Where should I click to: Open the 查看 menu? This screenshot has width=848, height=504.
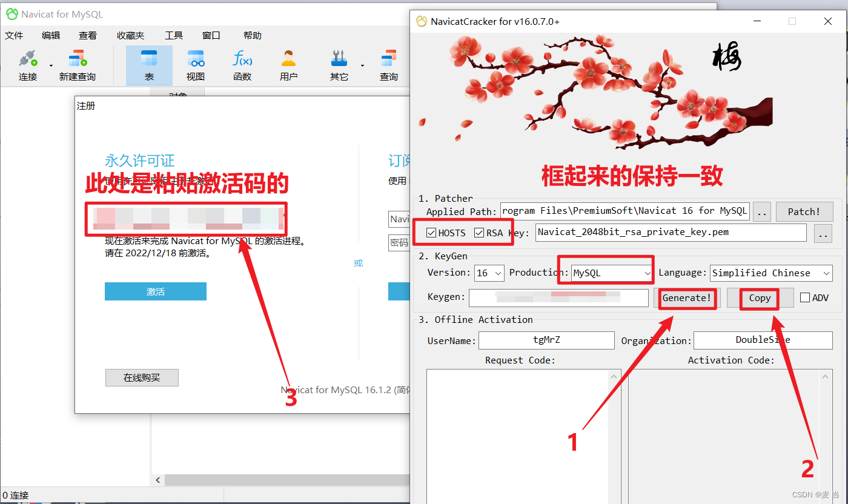pos(88,35)
